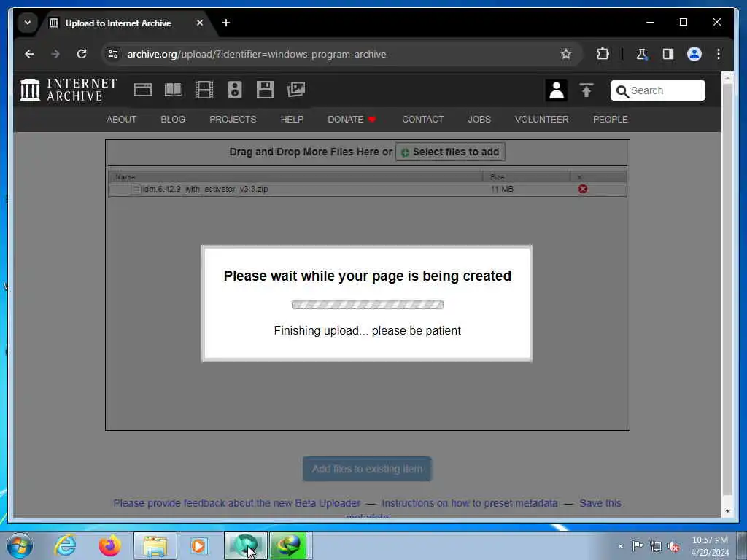Close the Upload to Internet Archive tab
Viewport: 747px width, 560px height.
(200, 23)
